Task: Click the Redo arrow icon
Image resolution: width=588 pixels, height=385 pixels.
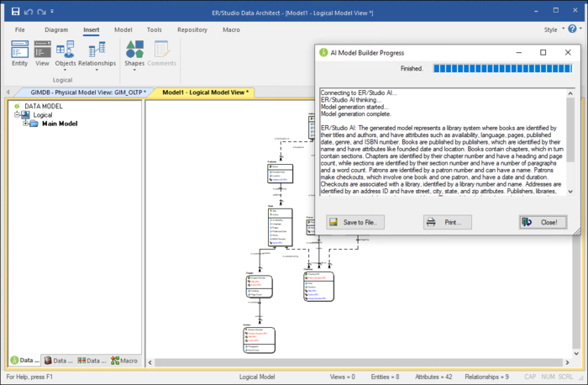Action: [41, 12]
